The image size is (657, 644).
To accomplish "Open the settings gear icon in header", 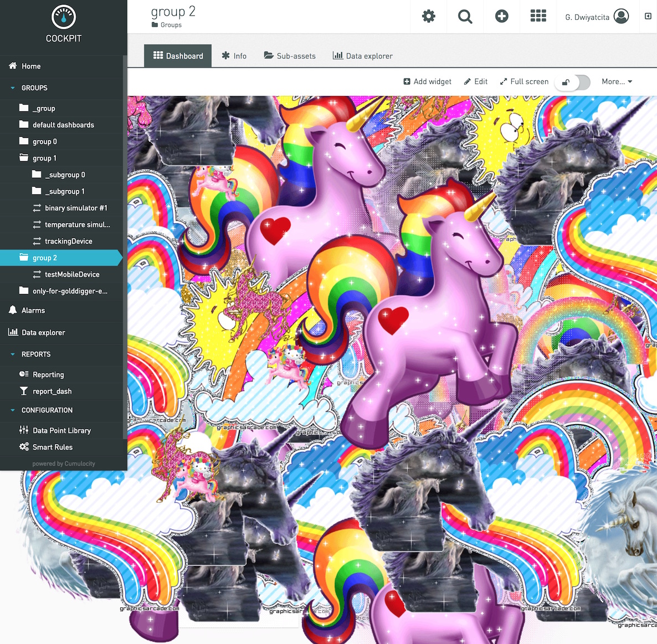I will [428, 16].
